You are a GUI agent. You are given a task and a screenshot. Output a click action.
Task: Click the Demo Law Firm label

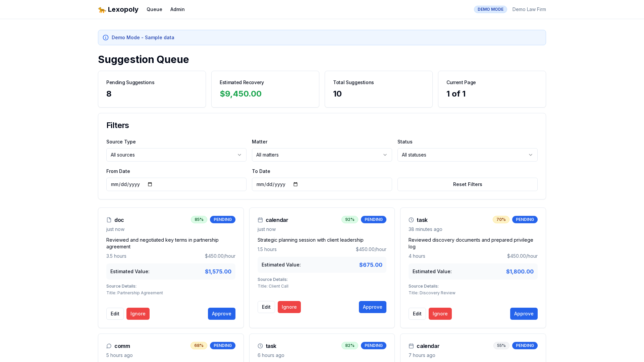pyautogui.click(x=529, y=9)
